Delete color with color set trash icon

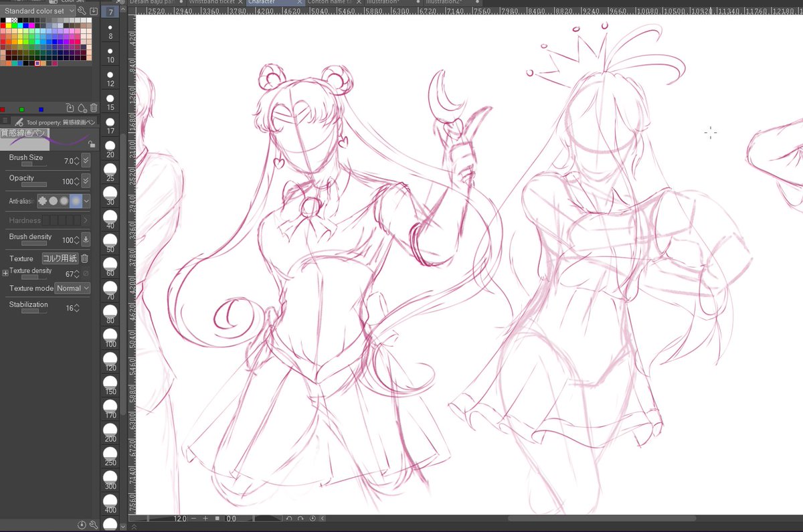click(93, 108)
